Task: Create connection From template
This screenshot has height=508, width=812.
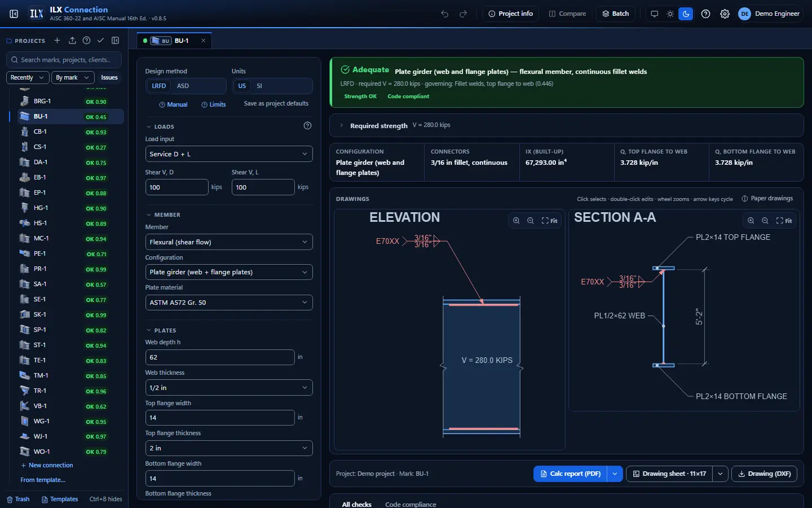Action: (43, 480)
